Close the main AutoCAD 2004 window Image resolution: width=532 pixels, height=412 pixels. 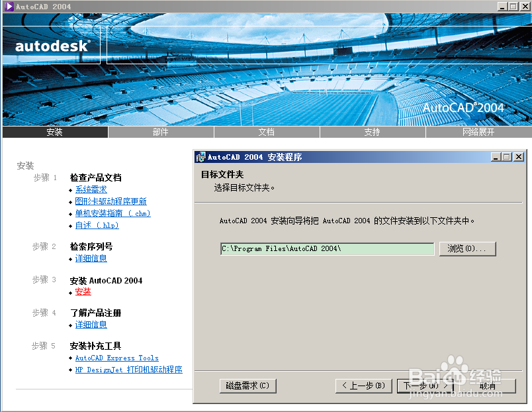[525, 7]
